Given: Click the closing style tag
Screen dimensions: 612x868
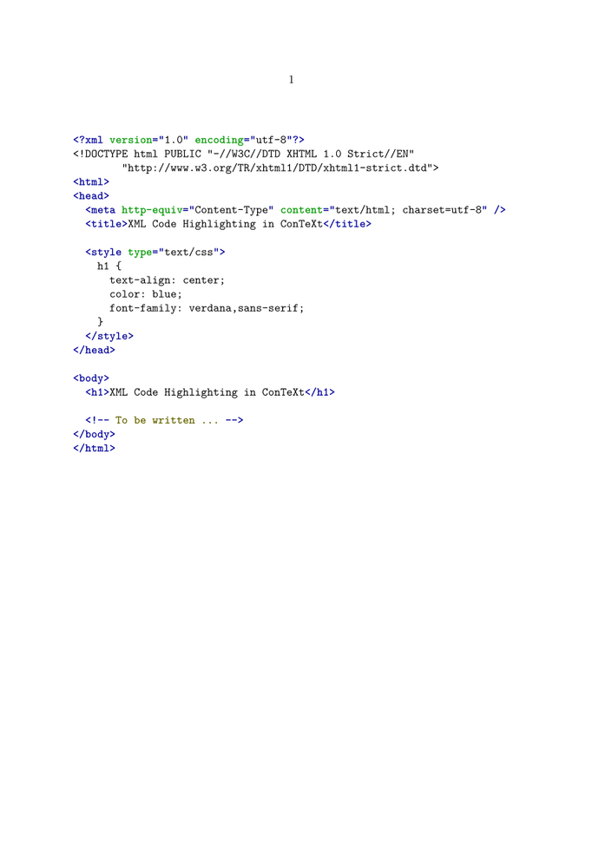Looking at the screenshot, I should tap(109, 336).
